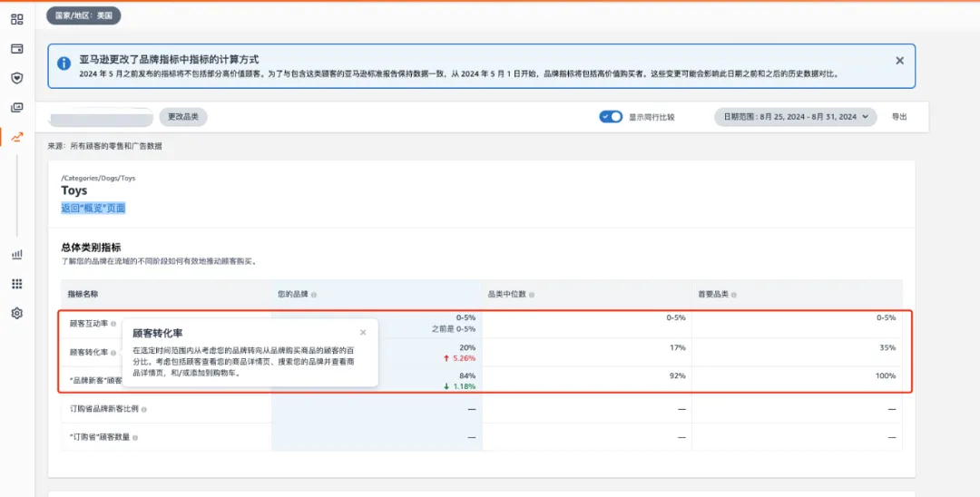Viewport: 980px width, 497px height.
Task: Click the 更改品类 button
Action: [x=183, y=117]
